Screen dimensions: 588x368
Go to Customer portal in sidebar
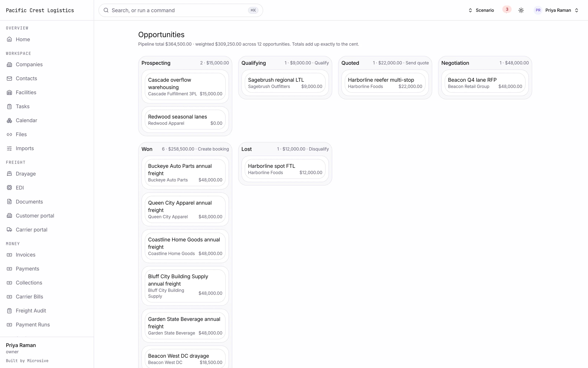tap(35, 216)
